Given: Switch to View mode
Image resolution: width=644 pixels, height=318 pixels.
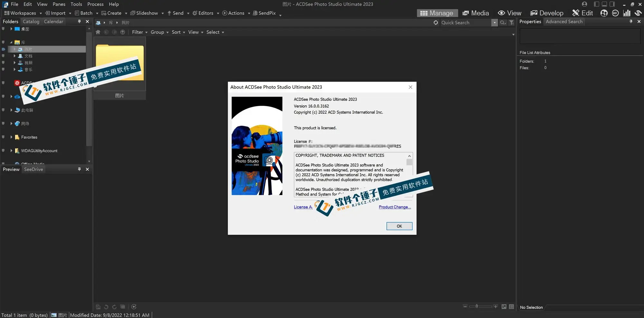Looking at the screenshot, I should pyautogui.click(x=509, y=13).
